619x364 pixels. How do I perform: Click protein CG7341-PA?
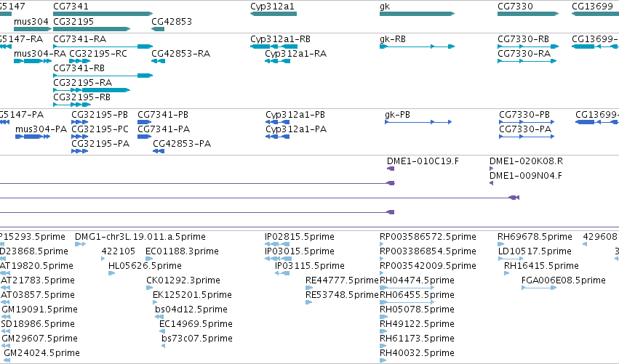click(x=145, y=137)
